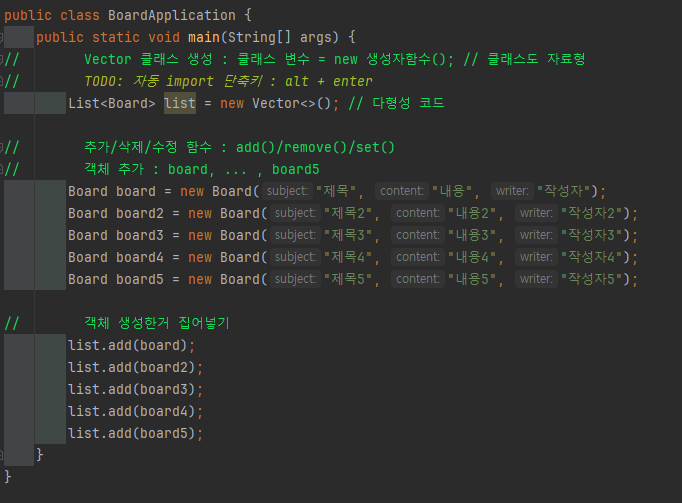
Task: Click Vector<>() constructor call
Action: coord(291,104)
